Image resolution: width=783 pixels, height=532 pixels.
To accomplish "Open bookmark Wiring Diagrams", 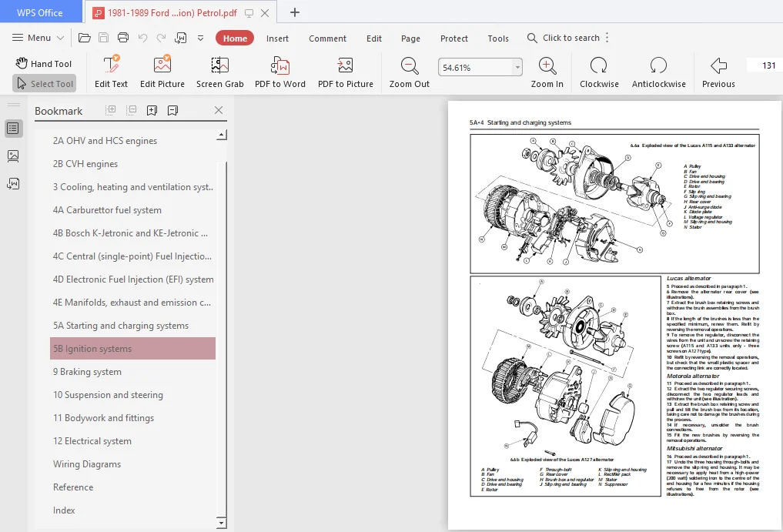I will [87, 464].
